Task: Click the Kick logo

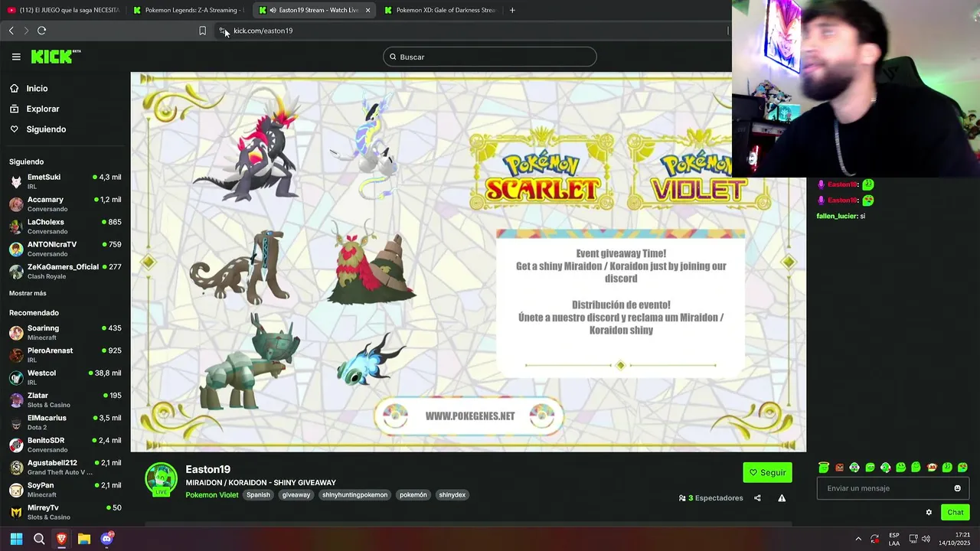Action: pos(55,57)
